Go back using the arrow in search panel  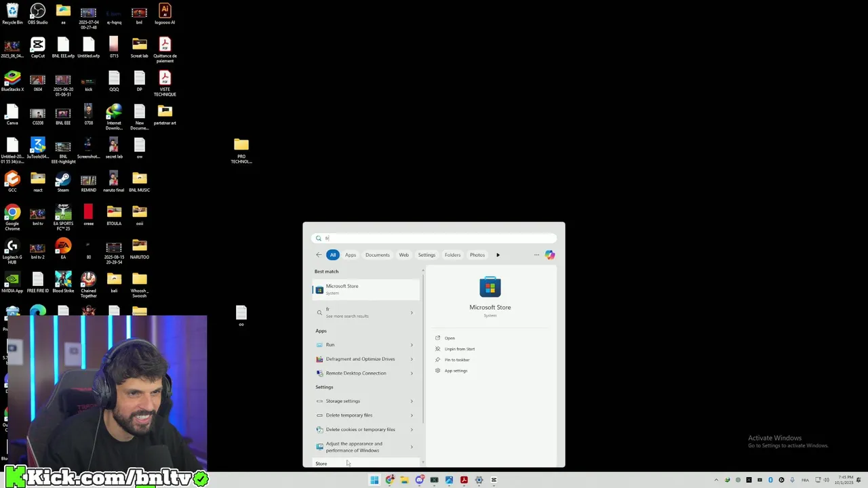[x=319, y=255]
